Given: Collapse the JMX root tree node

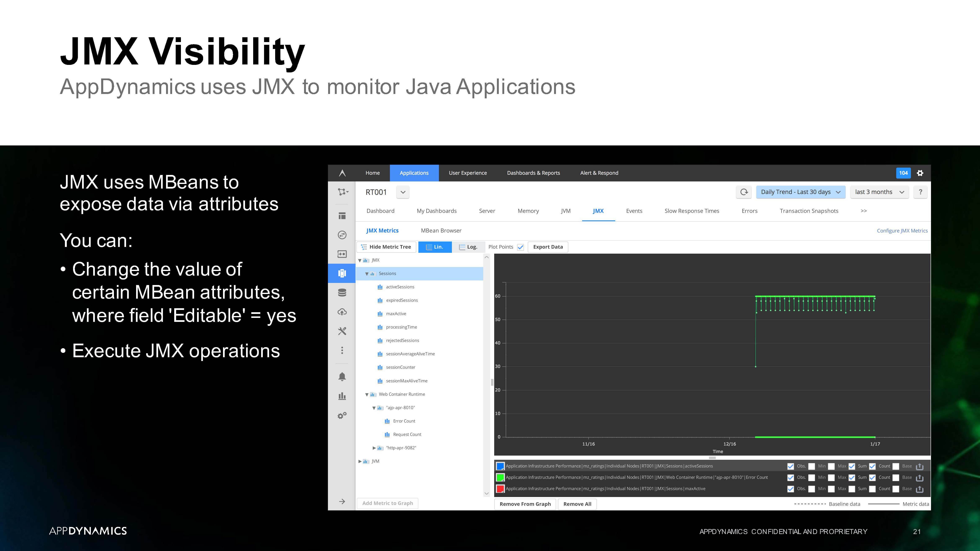Looking at the screenshot, I should [x=360, y=261].
